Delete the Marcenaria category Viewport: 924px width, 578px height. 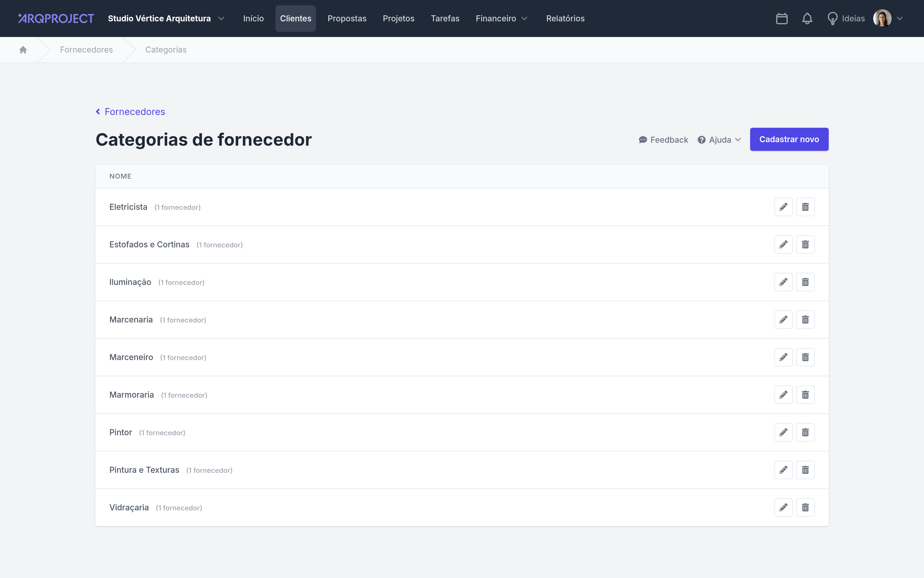[x=805, y=320]
